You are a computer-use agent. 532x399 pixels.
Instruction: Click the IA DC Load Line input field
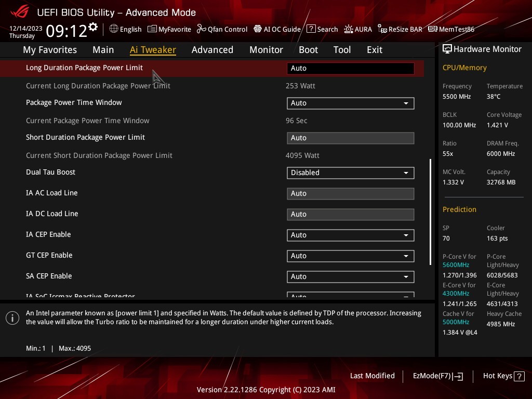[x=350, y=215]
